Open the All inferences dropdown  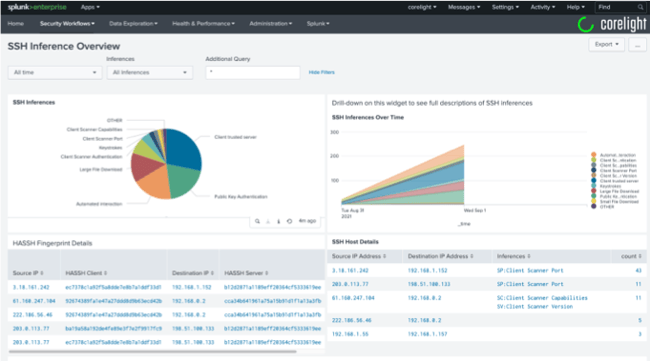(x=150, y=73)
